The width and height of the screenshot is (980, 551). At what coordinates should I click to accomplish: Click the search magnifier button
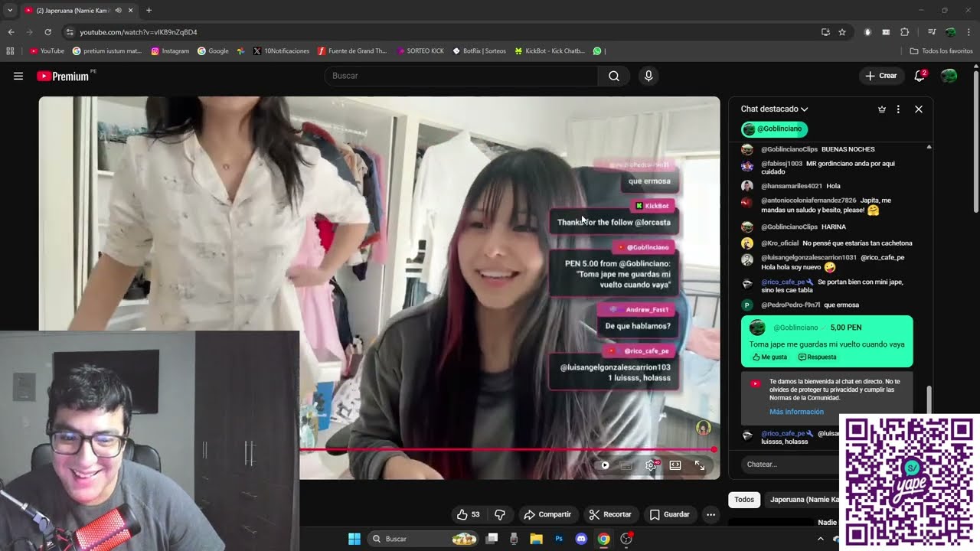coord(614,76)
